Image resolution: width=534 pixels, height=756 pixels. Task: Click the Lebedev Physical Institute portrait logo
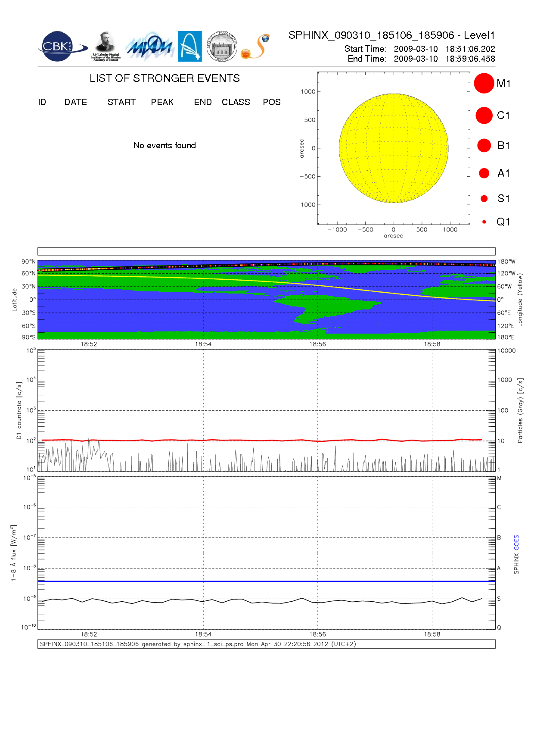(x=106, y=46)
